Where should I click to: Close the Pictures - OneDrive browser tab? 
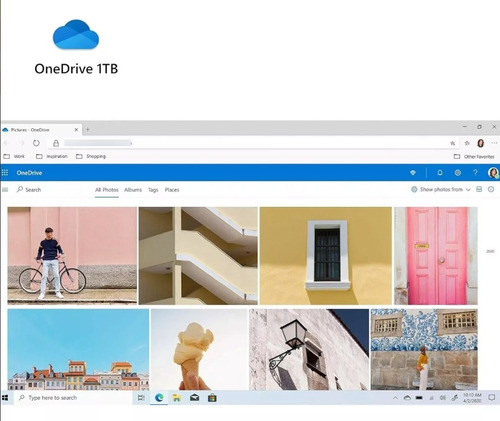pos(76,130)
